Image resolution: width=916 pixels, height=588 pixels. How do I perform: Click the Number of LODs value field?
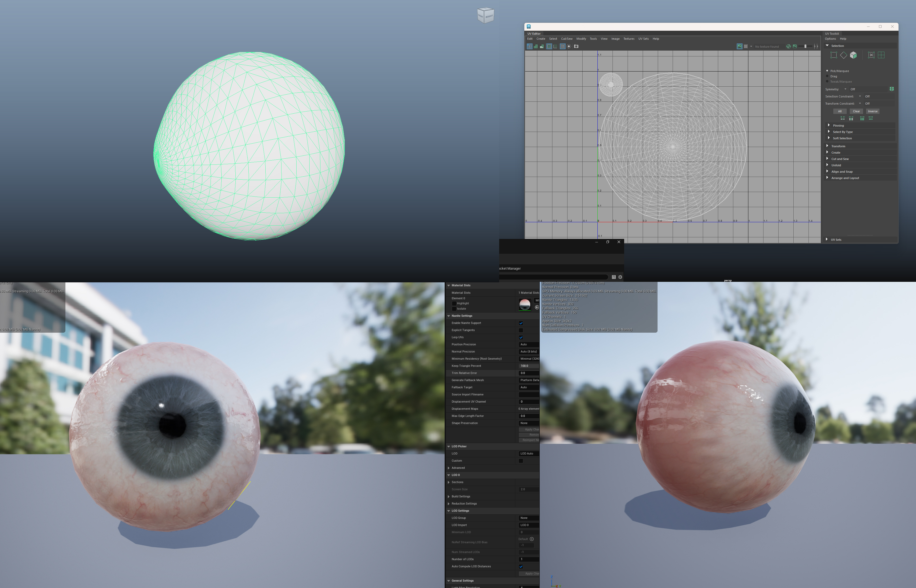tap(529, 559)
